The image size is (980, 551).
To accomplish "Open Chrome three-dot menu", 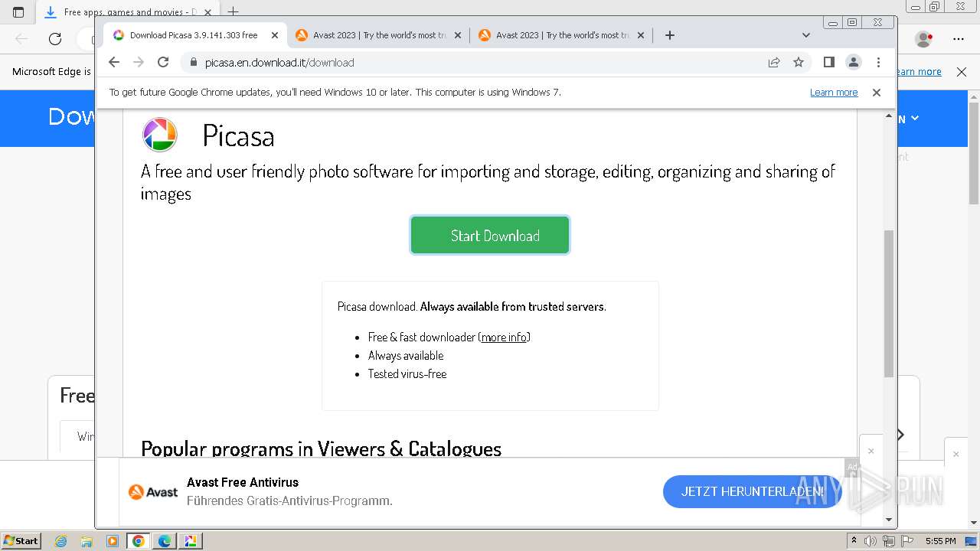I will coord(878,62).
